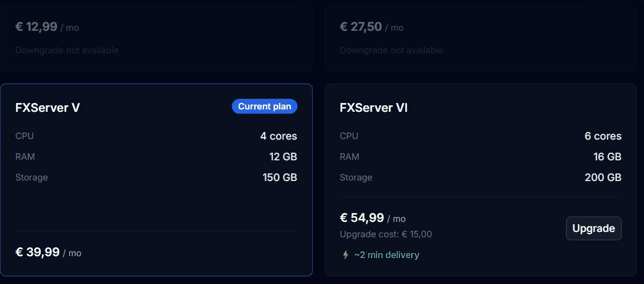Click the Storage label in FXServer VI

coord(356,177)
